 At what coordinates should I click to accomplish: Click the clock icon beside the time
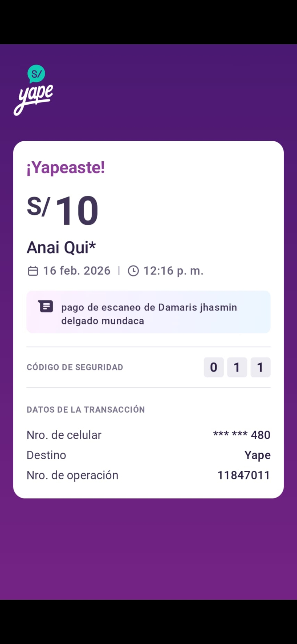point(133,271)
